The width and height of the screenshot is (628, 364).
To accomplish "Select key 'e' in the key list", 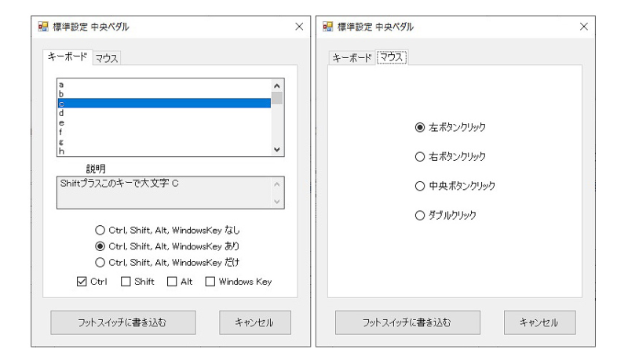I will 164,122.
